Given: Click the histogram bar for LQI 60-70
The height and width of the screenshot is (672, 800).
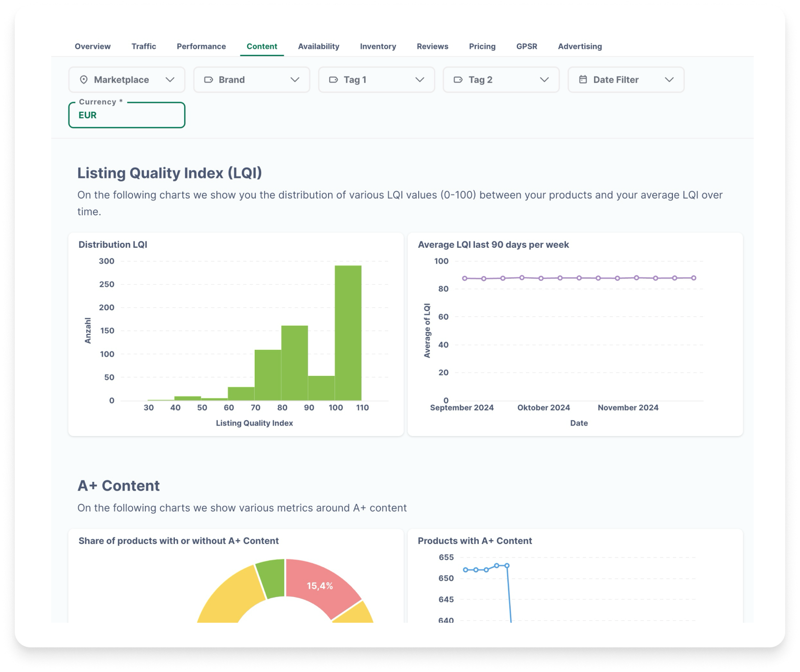Looking at the screenshot, I should pyautogui.click(x=241, y=394).
